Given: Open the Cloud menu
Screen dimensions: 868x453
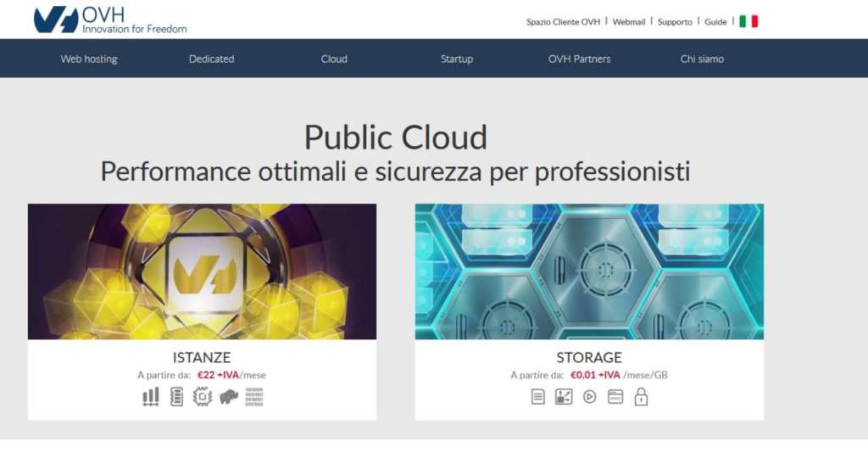Looking at the screenshot, I should [x=334, y=59].
